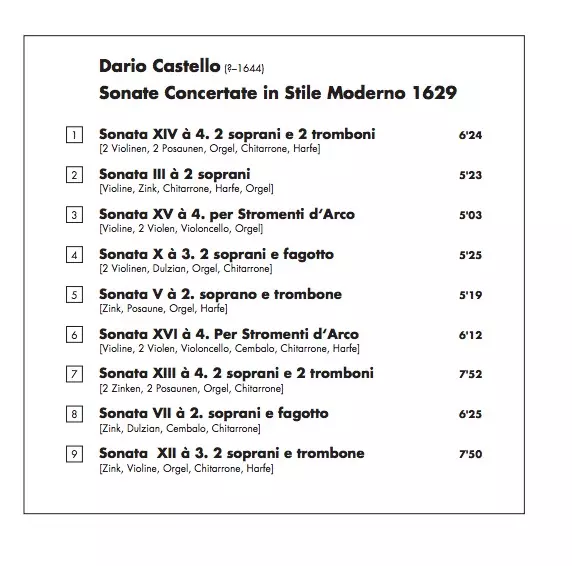Click the Dario Castello composer heading

click(x=182, y=66)
